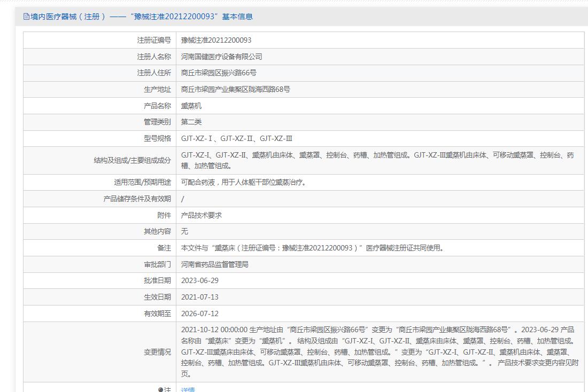Click the model specification GJT-XZ-Ⅰ value row
This screenshot has height=392, width=588.
pyautogui.click(x=236, y=138)
